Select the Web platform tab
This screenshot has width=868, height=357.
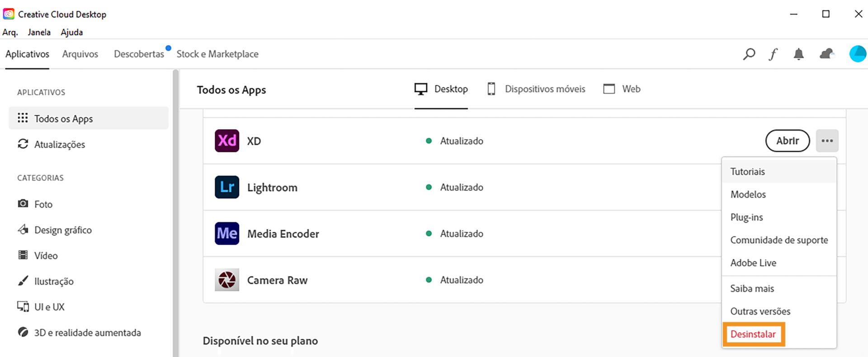tap(622, 89)
